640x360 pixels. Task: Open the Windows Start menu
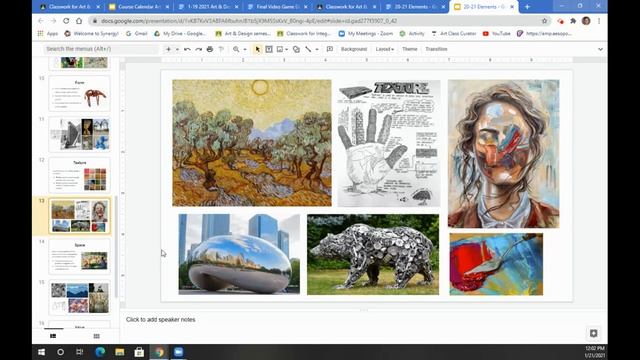coord(41,352)
